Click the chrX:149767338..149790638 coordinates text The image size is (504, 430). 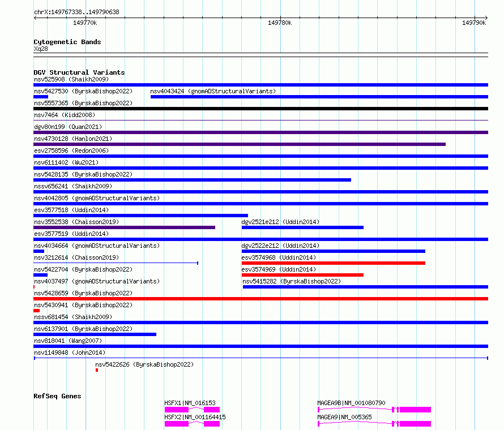click(x=76, y=12)
